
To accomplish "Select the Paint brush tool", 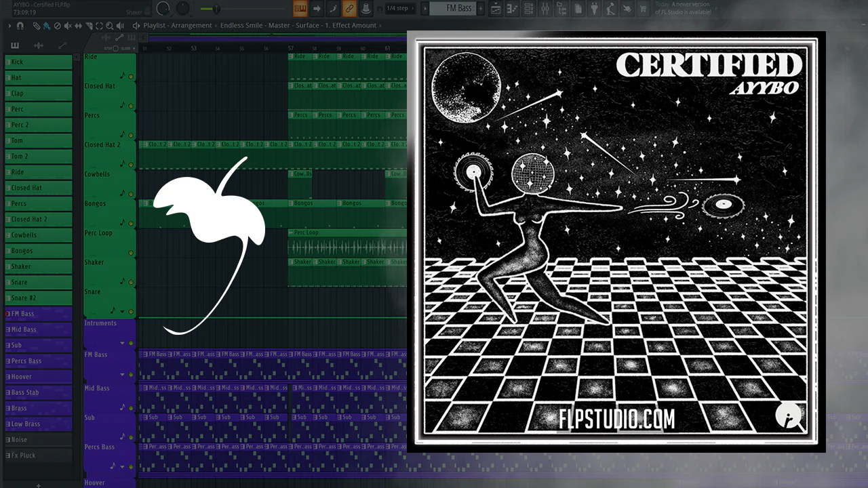I will [x=46, y=26].
